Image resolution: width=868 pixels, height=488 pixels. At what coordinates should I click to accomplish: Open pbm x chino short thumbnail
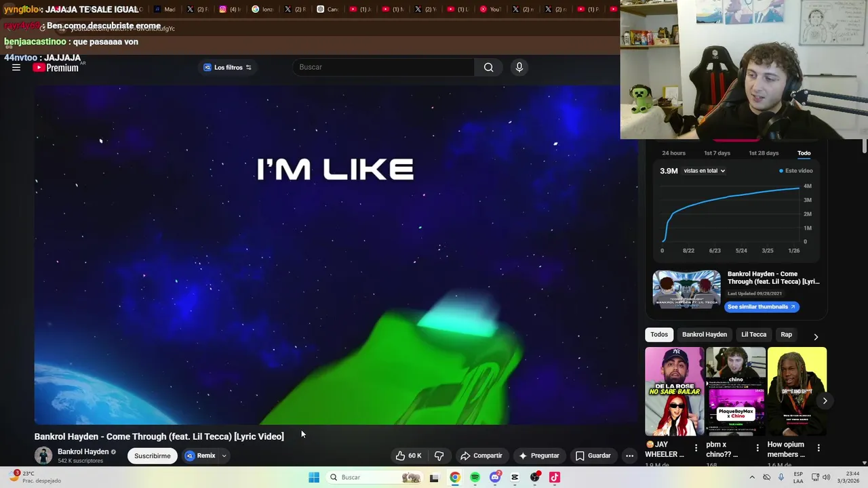736,391
